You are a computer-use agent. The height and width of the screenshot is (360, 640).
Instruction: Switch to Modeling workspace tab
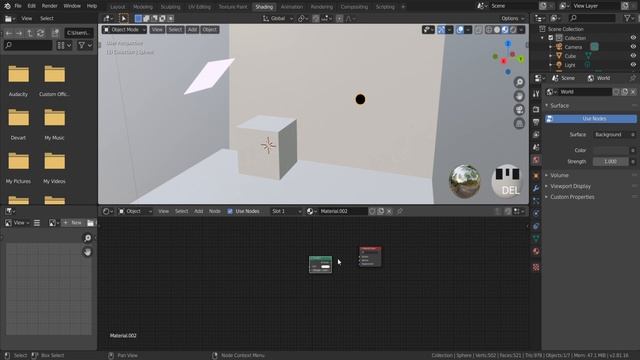pos(143,7)
